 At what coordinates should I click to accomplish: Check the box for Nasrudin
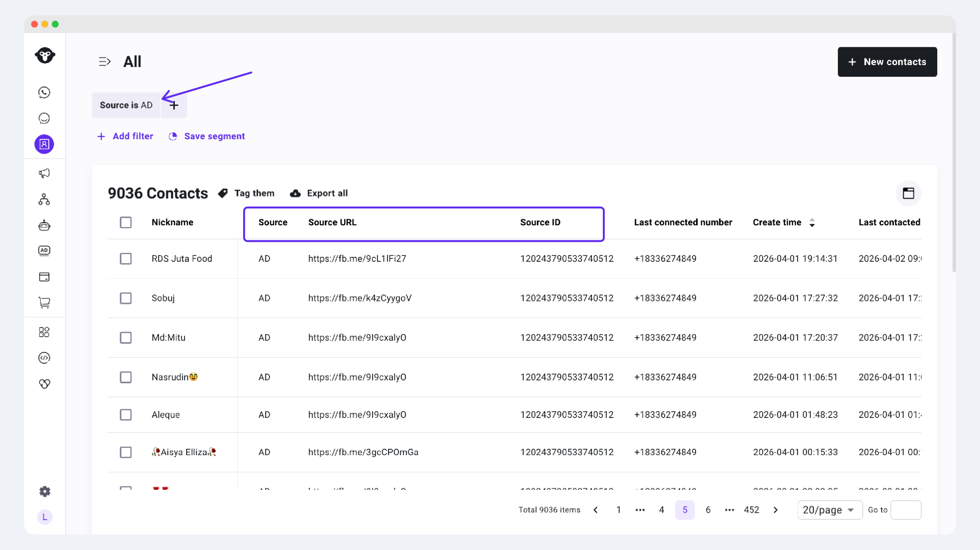126,377
